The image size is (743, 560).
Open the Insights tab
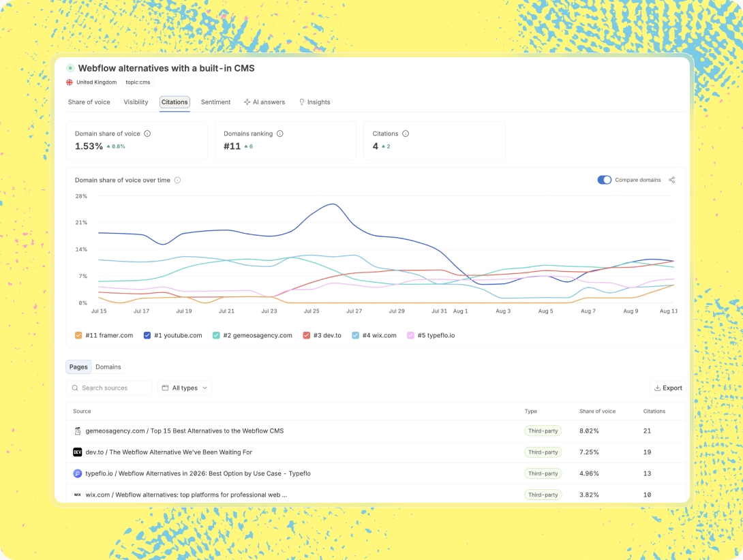314,102
